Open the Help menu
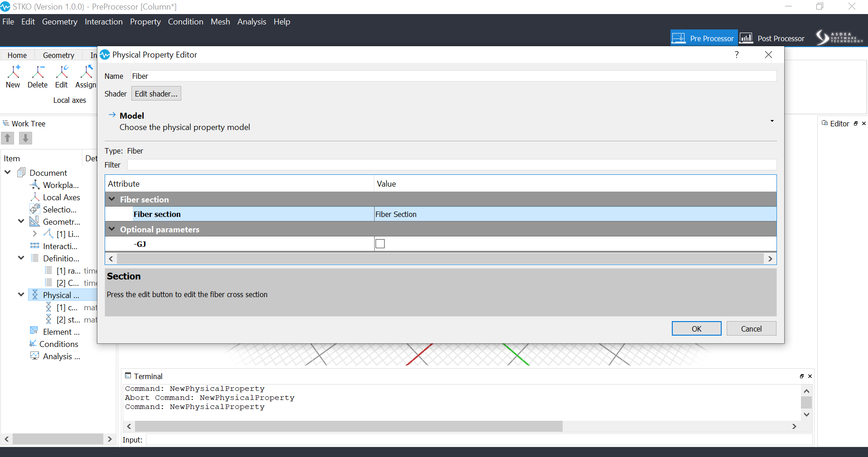 [282, 22]
